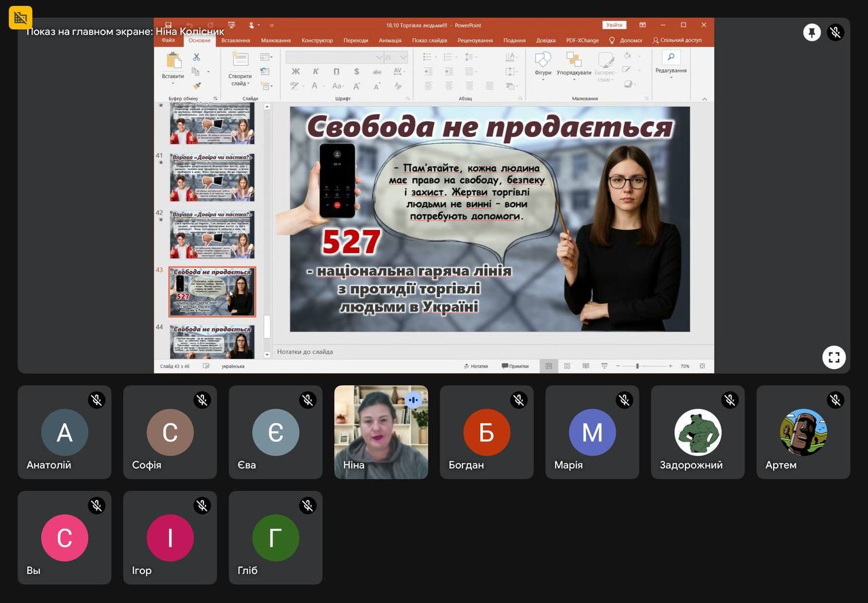Click the muted microphone icon on Анатолій's tile
Viewport: 868px width, 603px height.
96,400
